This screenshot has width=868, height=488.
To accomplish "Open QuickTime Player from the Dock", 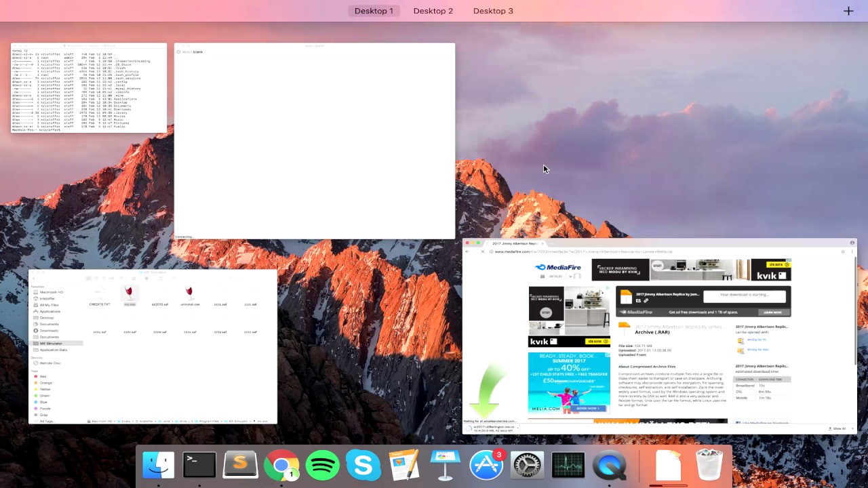I will pyautogui.click(x=609, y=466).
